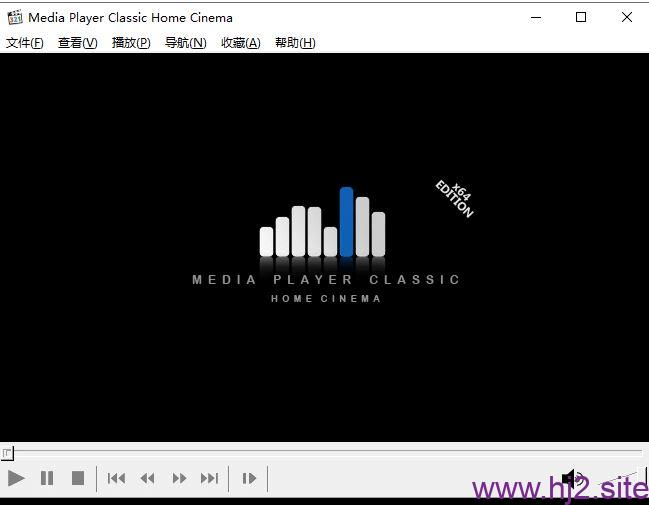Open the 帮助(H) menu
649x505 pixels.
(x=295, y=43)
